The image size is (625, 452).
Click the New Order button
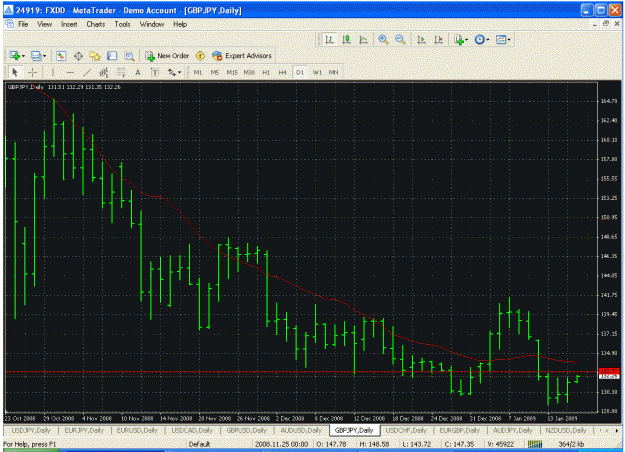167,56
